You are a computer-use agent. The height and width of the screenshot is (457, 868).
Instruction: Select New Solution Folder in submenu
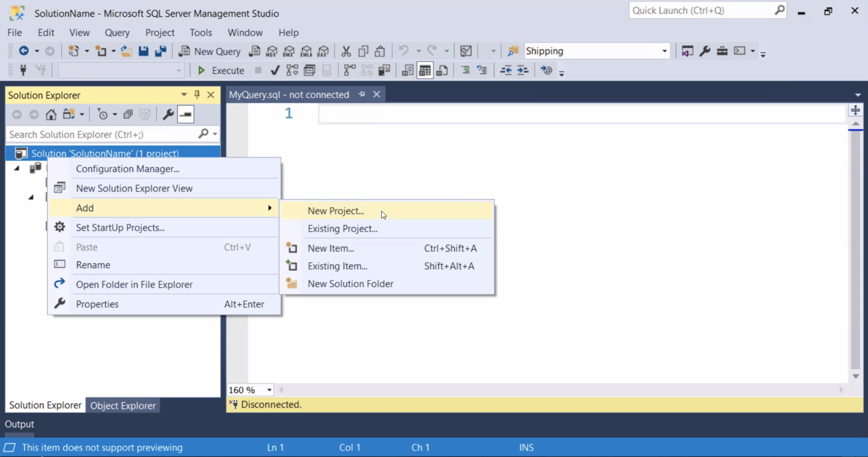[x=387, y=284]
